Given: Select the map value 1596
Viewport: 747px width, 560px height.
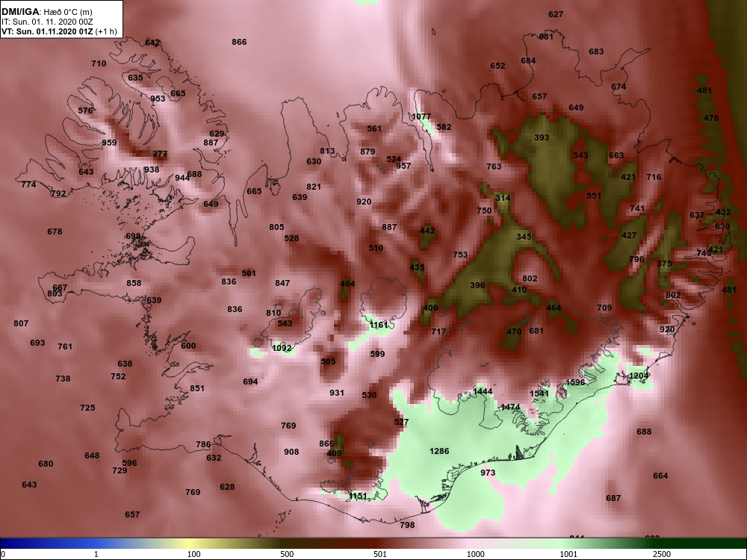Looking at the screenshot, I should tap(575, 382).
